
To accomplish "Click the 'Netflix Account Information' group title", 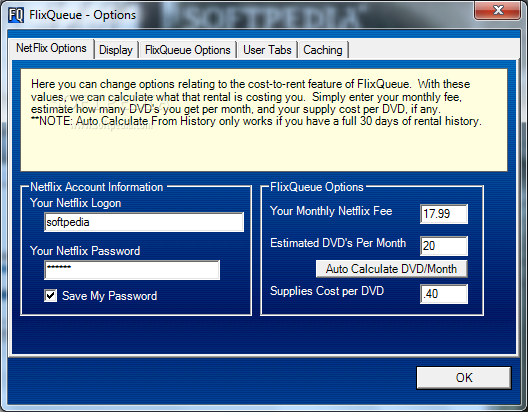I will (x=97, y=187).
